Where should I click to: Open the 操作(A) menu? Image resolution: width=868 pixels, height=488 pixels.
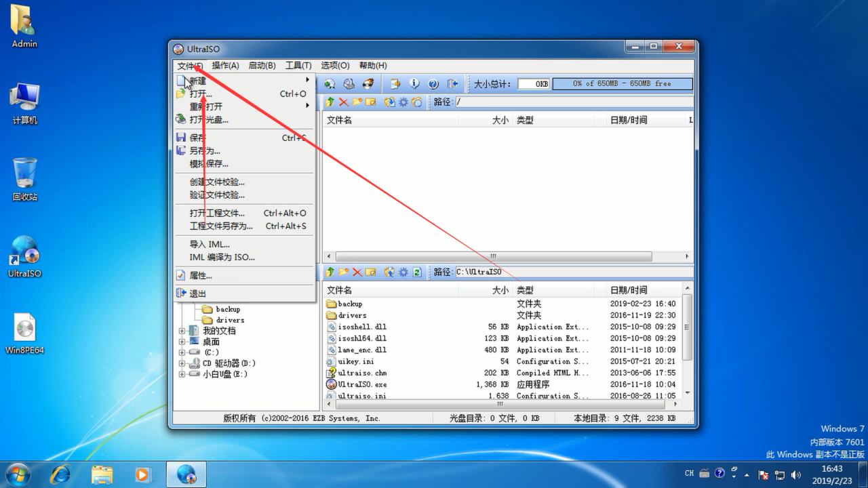(225, 66)
